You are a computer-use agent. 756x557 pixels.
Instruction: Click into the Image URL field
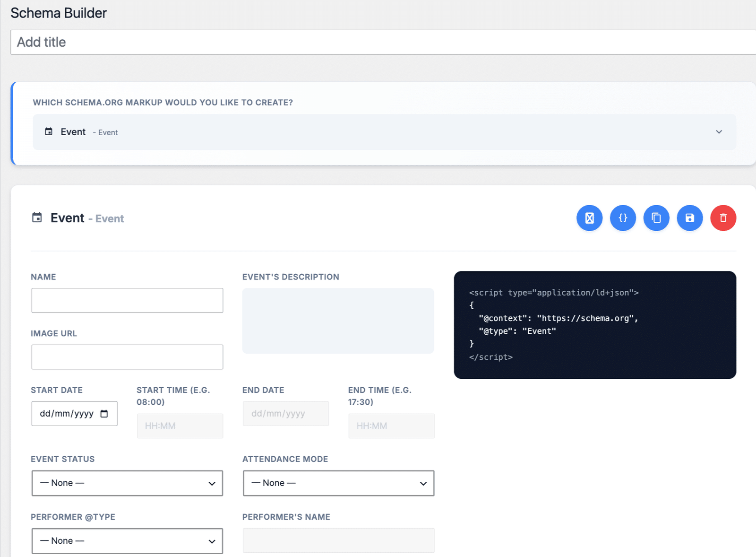[127, 357]
